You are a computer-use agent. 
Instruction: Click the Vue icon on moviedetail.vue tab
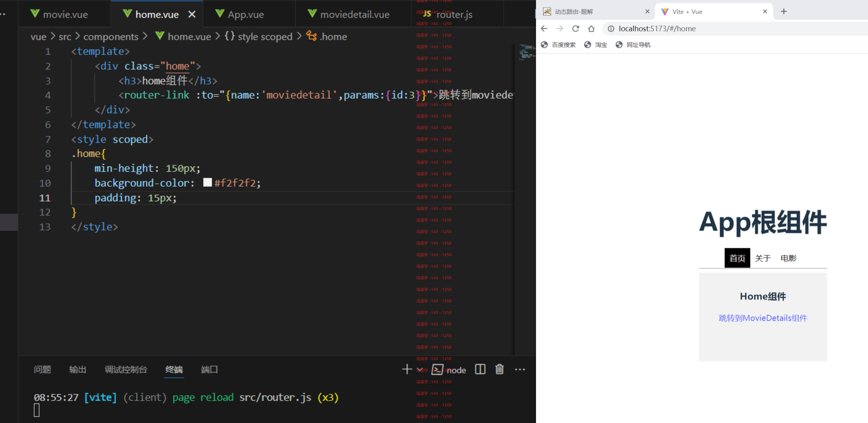[312, 14]
